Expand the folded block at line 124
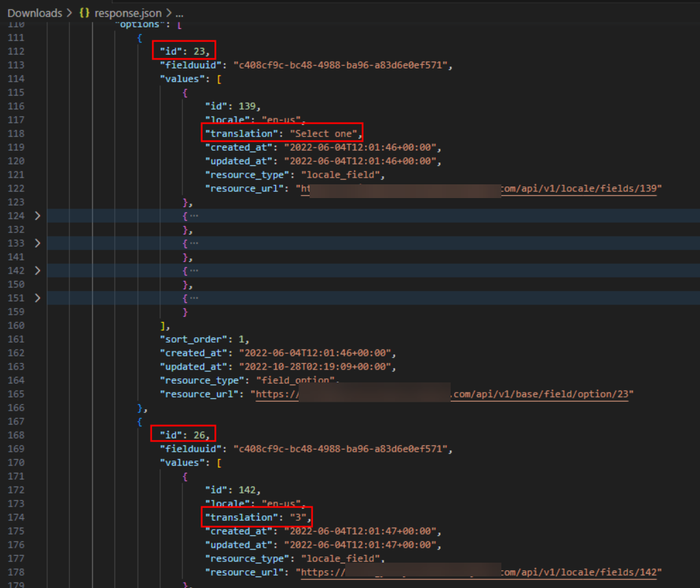This screenshot has width=700, height=588. pyautogui.click(x=37, y=216)
